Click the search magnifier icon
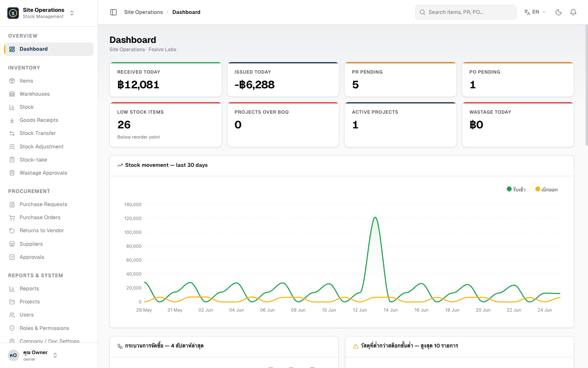The height and width of the screenshot is (368, 588). tap(423, 12)
